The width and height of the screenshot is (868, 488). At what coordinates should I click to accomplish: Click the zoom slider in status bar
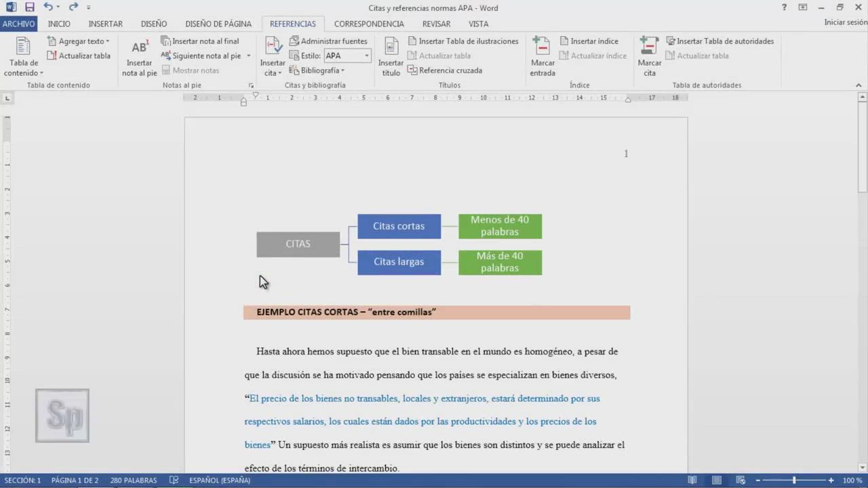click(794, 481)
